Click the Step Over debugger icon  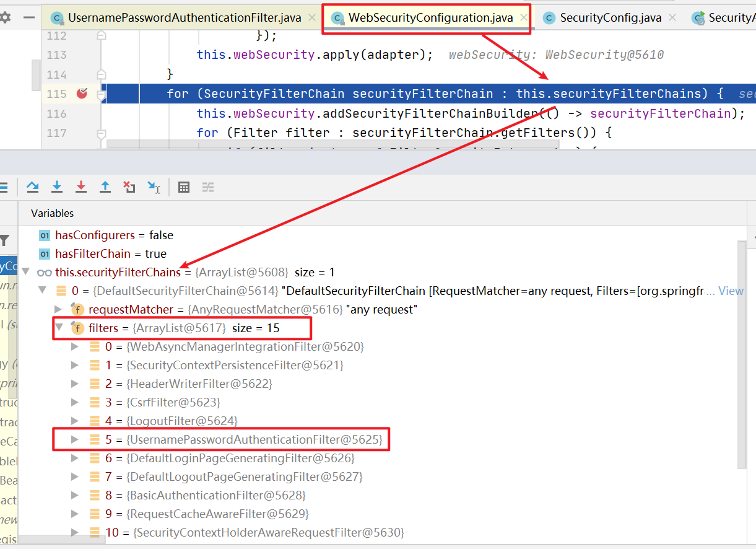click(33, 187)
